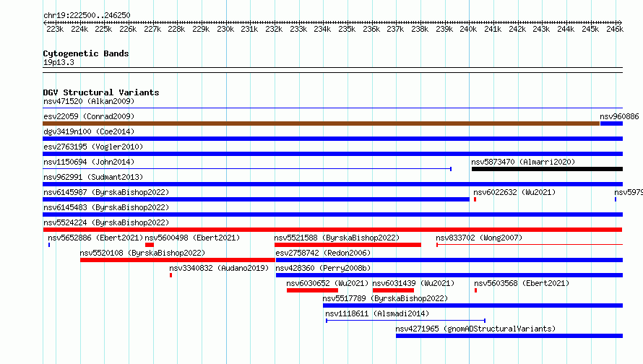Click the DGV Structural Variants track title
643x364 pixels.
pyautogui.click(x=101, y=92)
